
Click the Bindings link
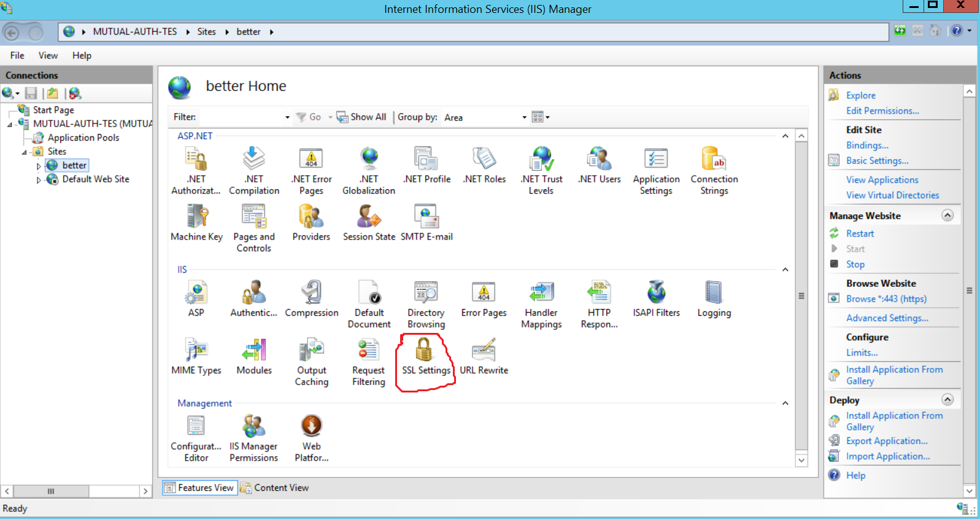(x=867, y=145)
